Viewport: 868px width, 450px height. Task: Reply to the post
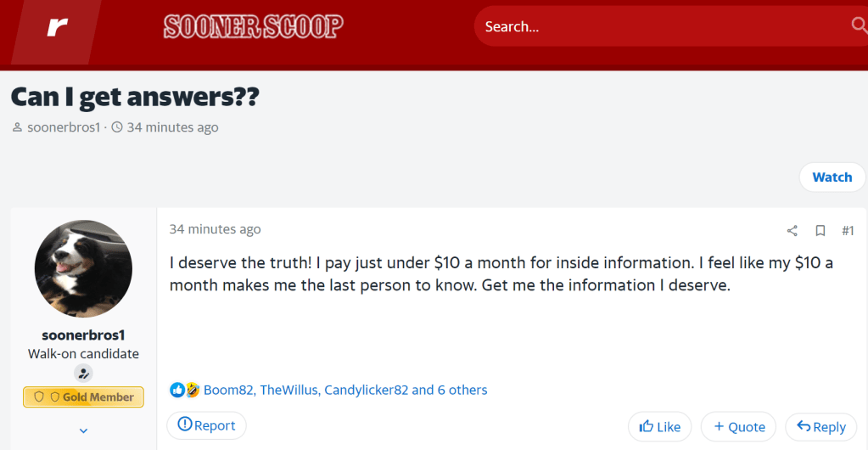[x=821, y=427]
